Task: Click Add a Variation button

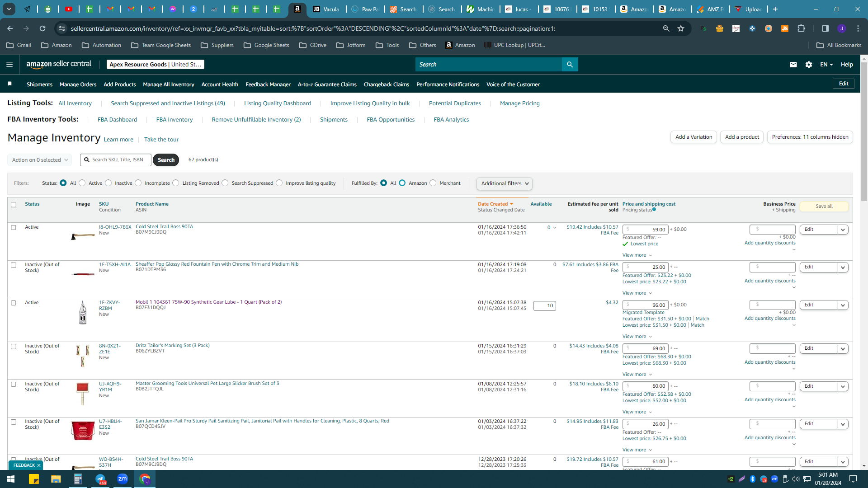Action: (693, 137)
